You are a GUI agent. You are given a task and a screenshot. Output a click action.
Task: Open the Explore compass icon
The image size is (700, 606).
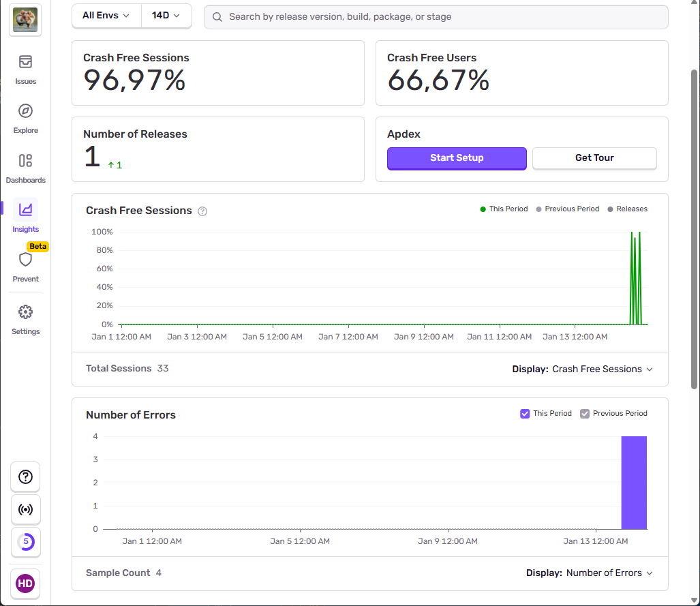[x=25, y=112]
